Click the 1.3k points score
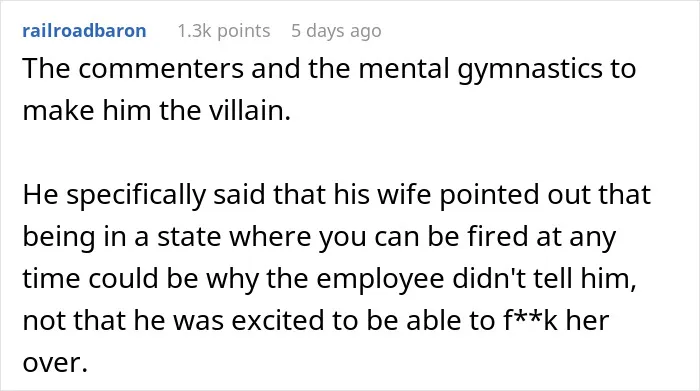The image size is (700, 391). (x=224, y=31)
